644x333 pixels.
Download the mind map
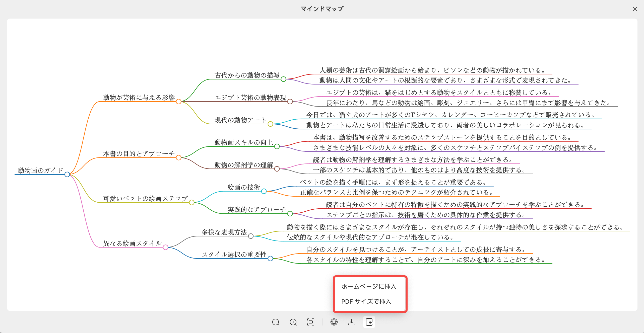coord(352,322)
